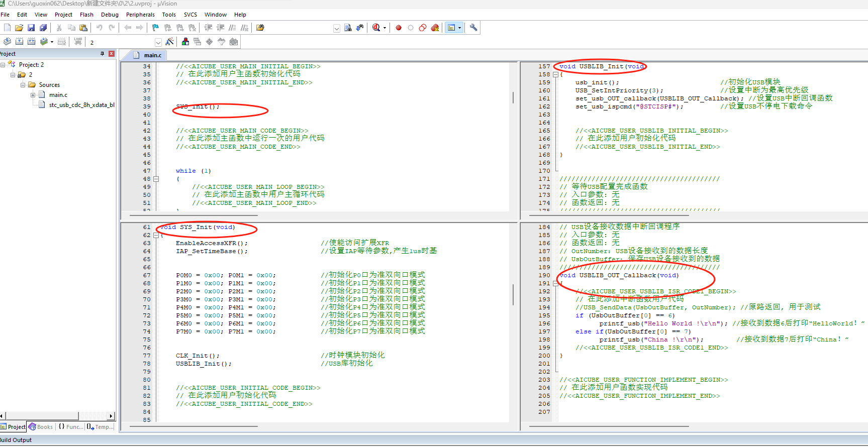The height and width of the screenshot is (448, 868).
Task: Insert a breakpoint with the red dot icon
Action: (x=399, y=28)
